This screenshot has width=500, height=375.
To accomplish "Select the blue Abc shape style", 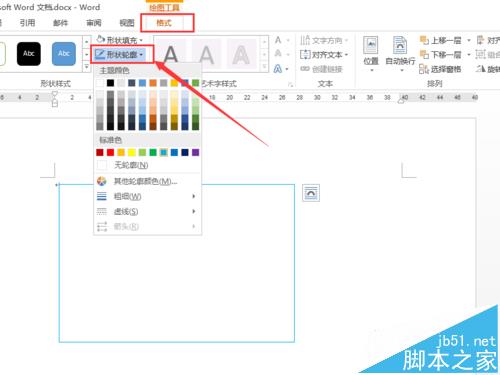I will coord(64,54).
